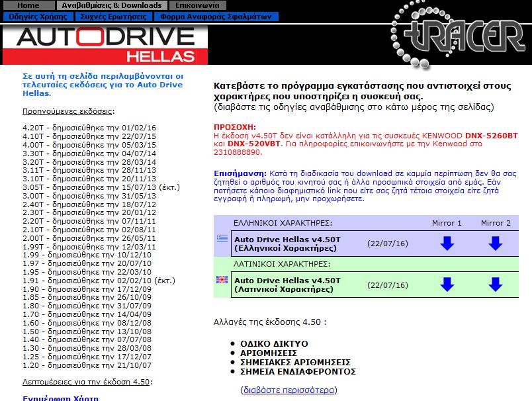This screenshot has height=401, width=532.
Task: Click Auto Drive Hellas v4.50T Λατινικοί Χαρακτήρες
Action: 287,285
